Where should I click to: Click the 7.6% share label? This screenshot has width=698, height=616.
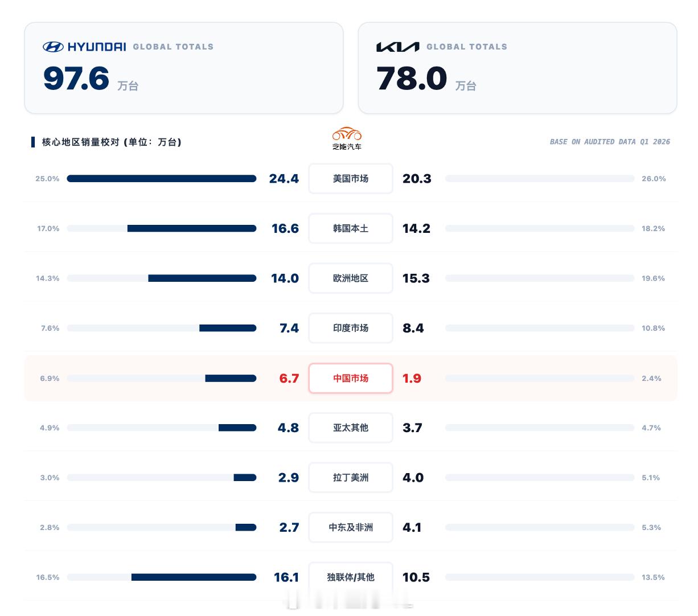[50, 328]
